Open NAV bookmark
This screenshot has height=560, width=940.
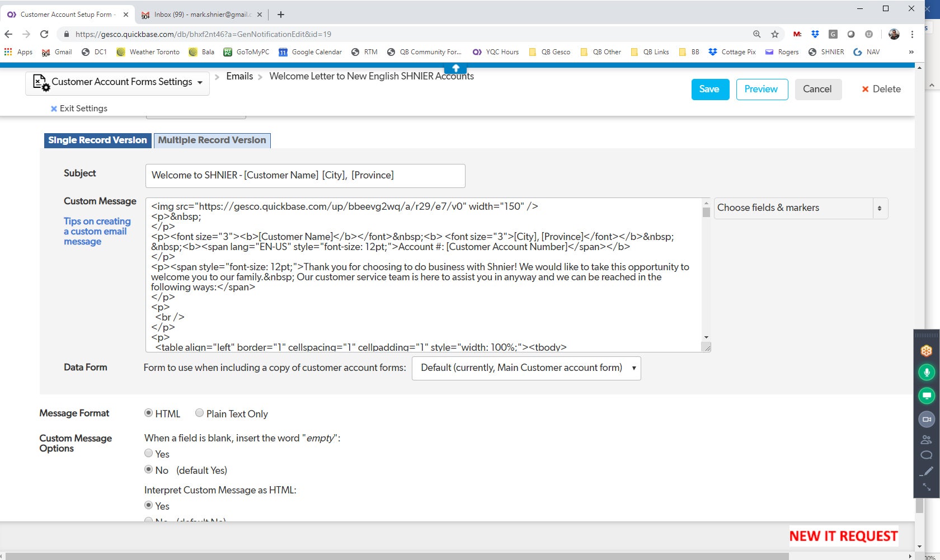point(866,52)
